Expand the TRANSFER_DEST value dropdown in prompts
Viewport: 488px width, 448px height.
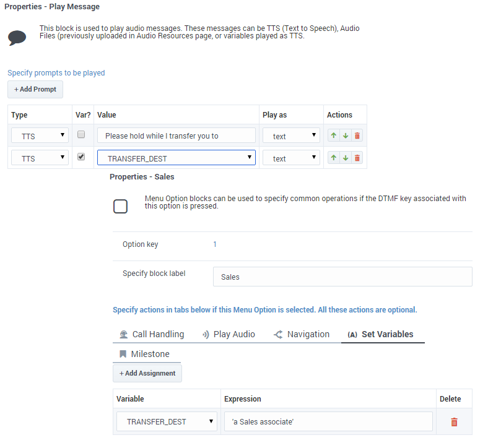tap(176, 158)
